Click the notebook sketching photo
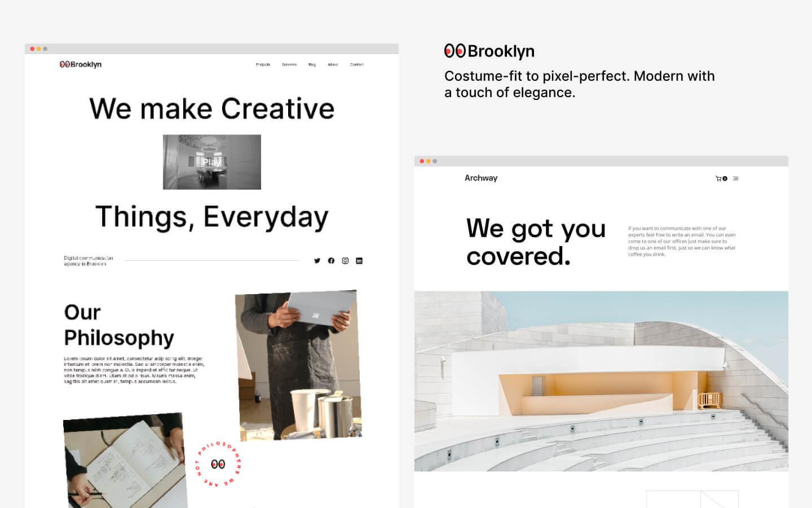The width and height of the screenshot is (812, 508). (125, 461)
